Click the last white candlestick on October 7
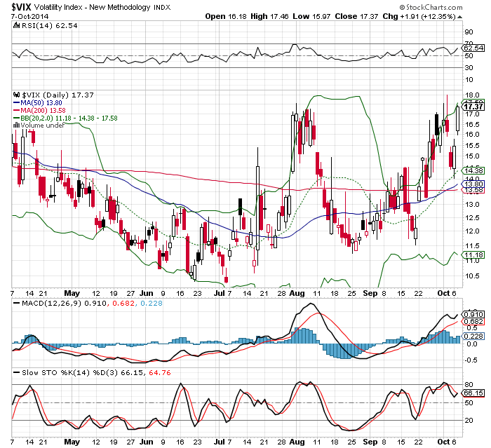The image size is (491, 448). pyautogui.click(x=458, y=119)
